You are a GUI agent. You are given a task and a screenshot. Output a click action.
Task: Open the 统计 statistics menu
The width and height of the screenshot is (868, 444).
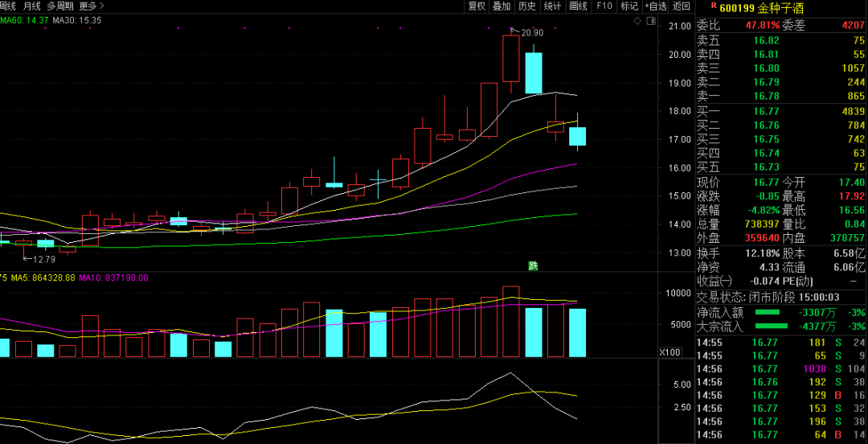point(552,6)
